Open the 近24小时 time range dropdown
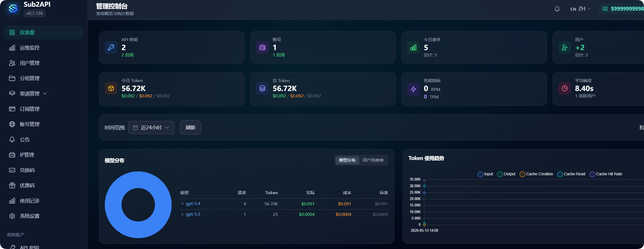Screen dimensions: 644x249 coord(151,127)
